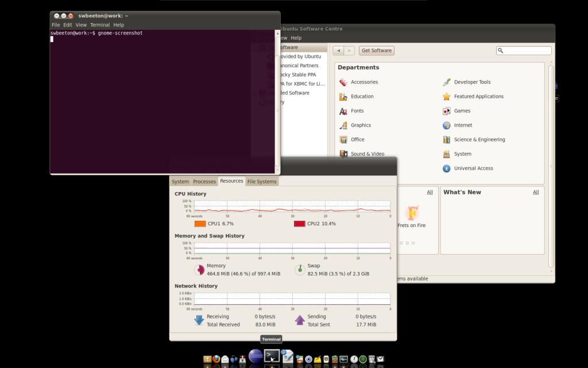This screenshot has height=368, width=588.
Task: Open the System Monitor icon in dock
Action: (x=343, y=359)
